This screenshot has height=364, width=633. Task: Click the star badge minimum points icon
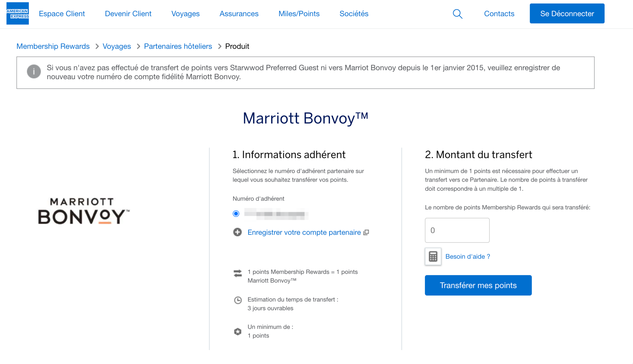pyautogui.click(x=238, y=332)
